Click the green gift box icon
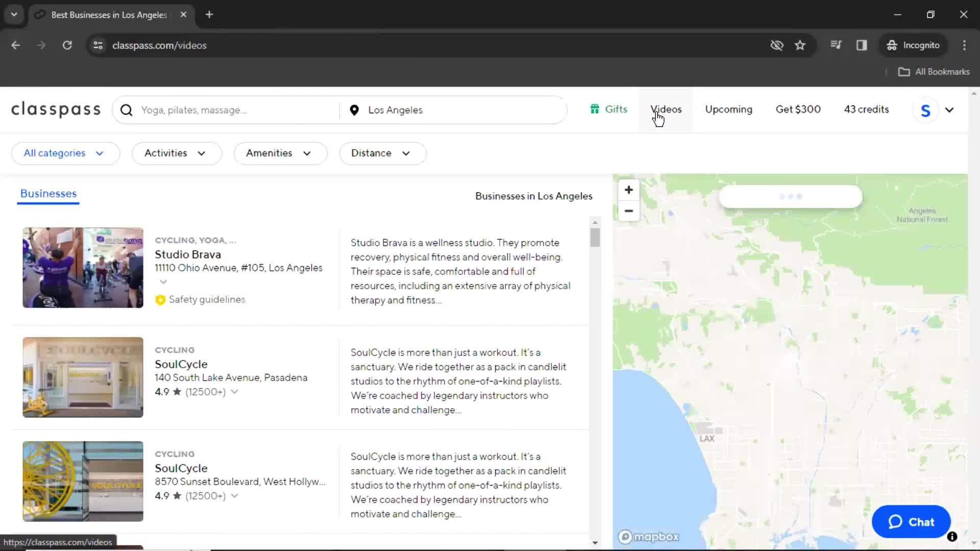 tap(595, 109)
